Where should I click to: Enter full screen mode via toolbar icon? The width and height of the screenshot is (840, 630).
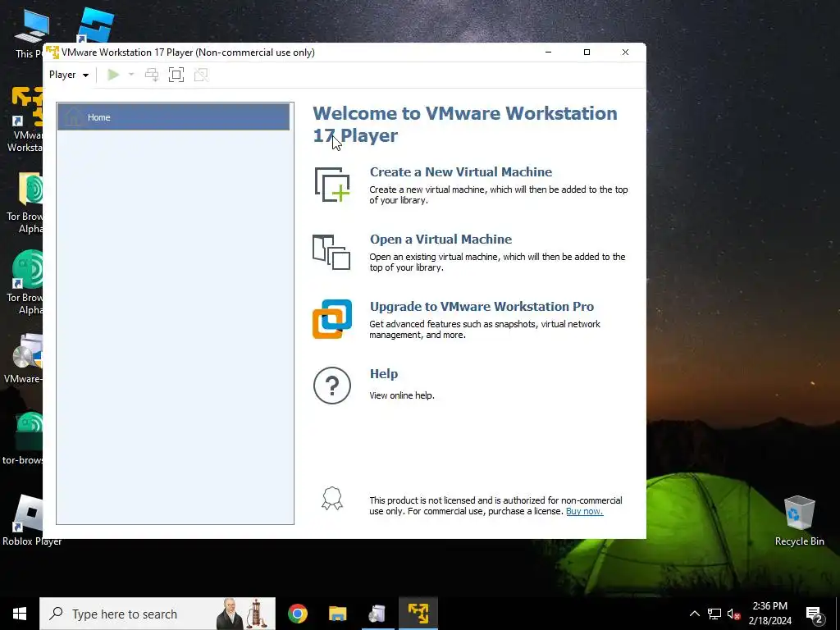[176, 75]
